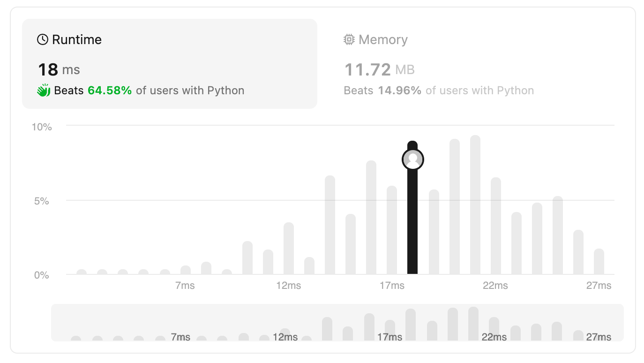Viewport: 644px width, 363px height.
Task: Select the tallest gray bar at 21ms
Action: (475, 204)
